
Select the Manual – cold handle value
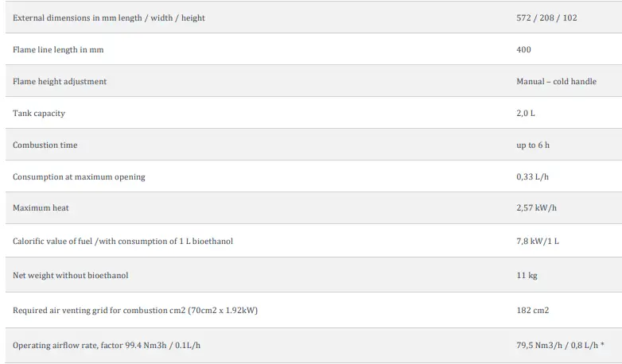coord(556,81)
